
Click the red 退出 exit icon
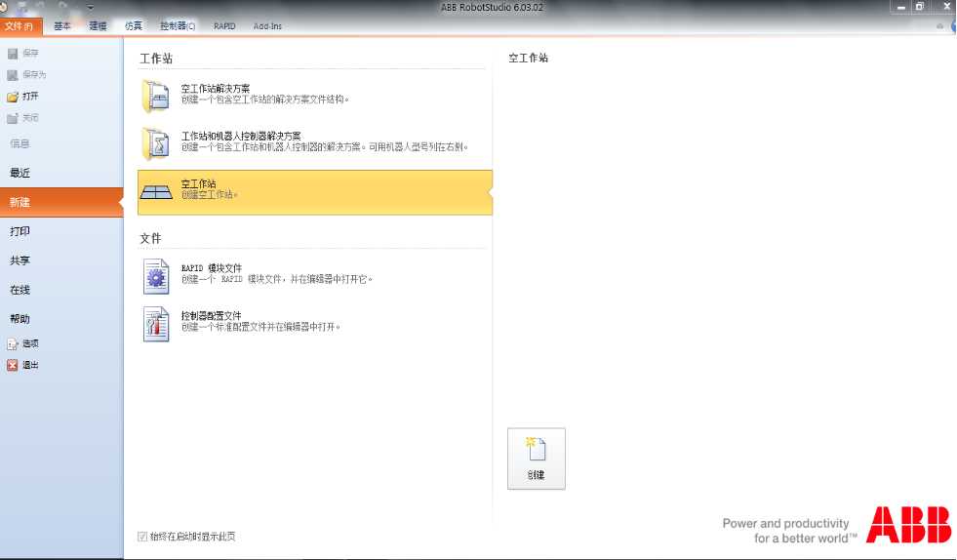13,366
